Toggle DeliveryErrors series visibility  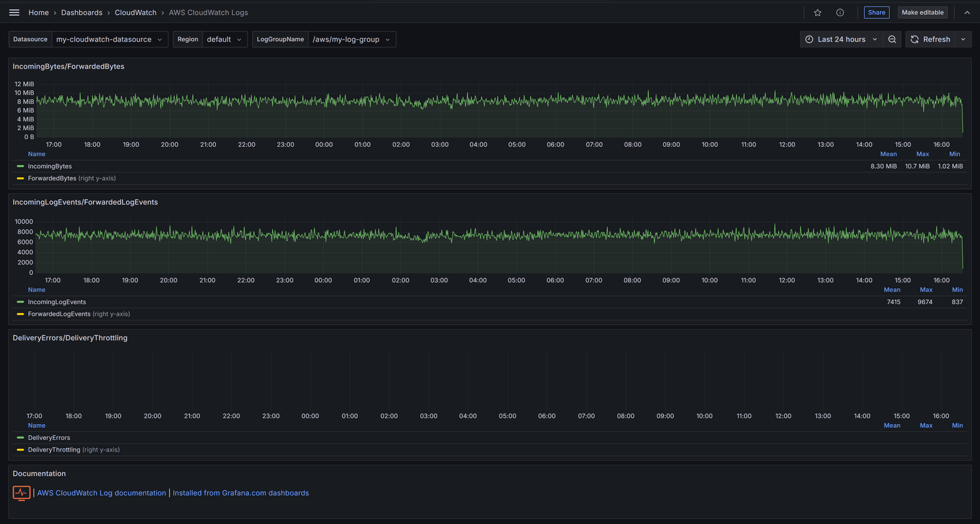click(x=48, y=438)
